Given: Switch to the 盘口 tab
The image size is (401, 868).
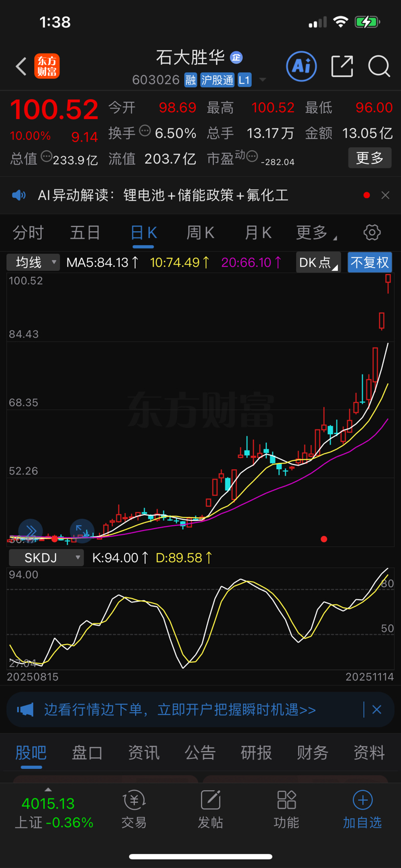Looking at the screenshot, I should coord(87,753).
